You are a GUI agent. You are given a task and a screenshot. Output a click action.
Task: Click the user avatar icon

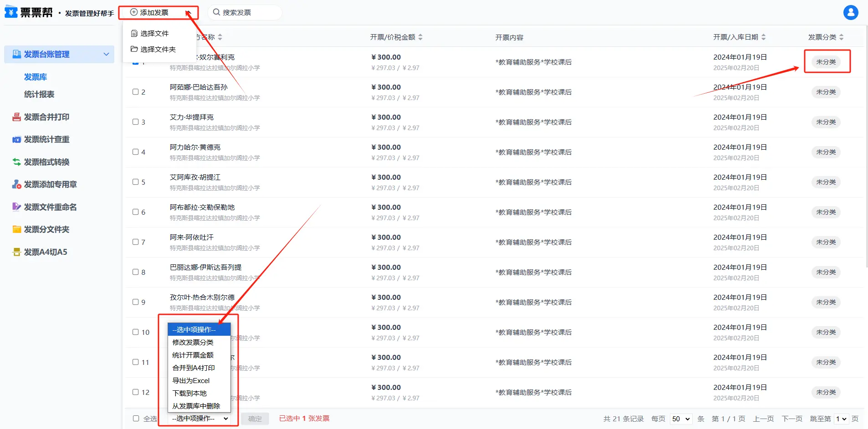click(x=850, y=12)
